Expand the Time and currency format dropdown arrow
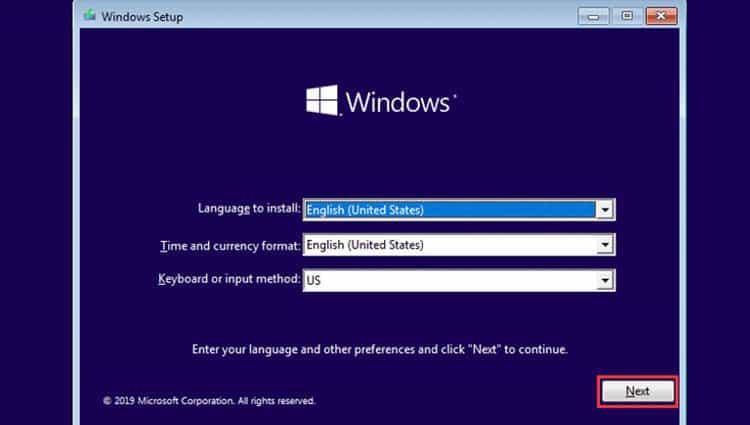The image size is (750, 425). 605,245
